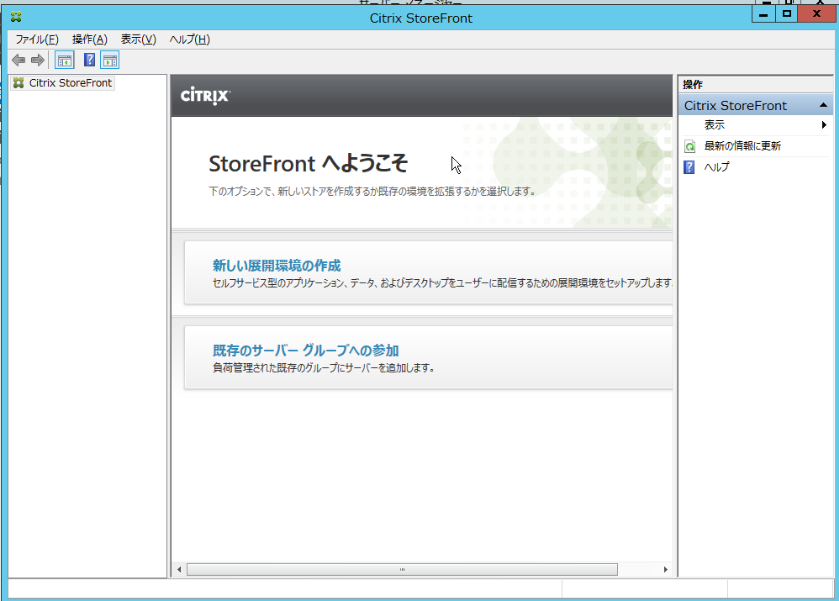Open the ヘルプ(H) menu

pos(189,40)
